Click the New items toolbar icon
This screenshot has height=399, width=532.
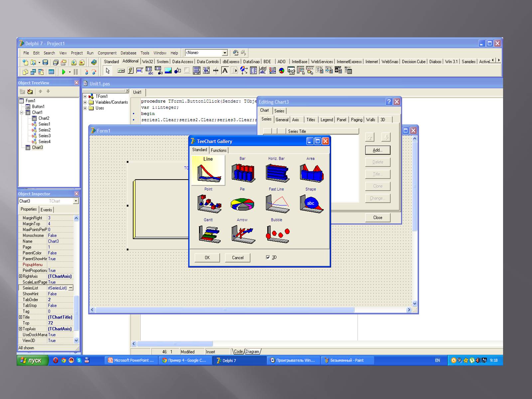coord(25,62)
